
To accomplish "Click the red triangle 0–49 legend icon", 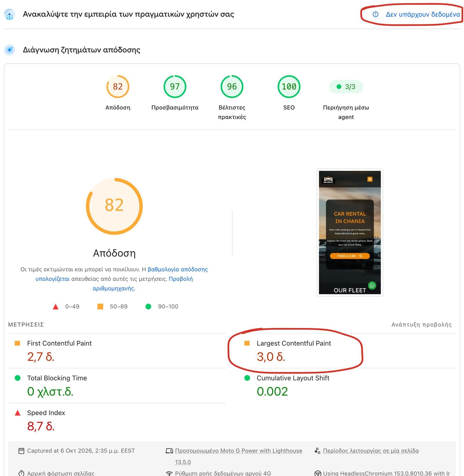I will [x=55, y=306].
